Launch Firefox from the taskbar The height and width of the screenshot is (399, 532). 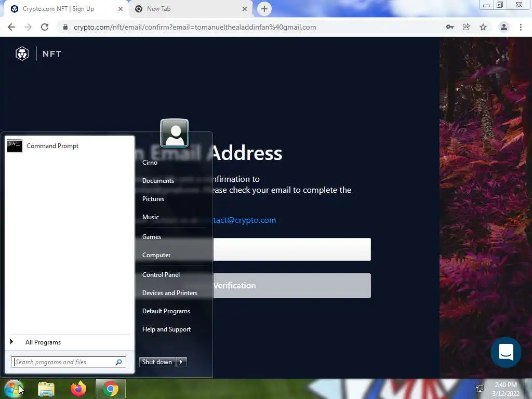click(x=78, y=389)
